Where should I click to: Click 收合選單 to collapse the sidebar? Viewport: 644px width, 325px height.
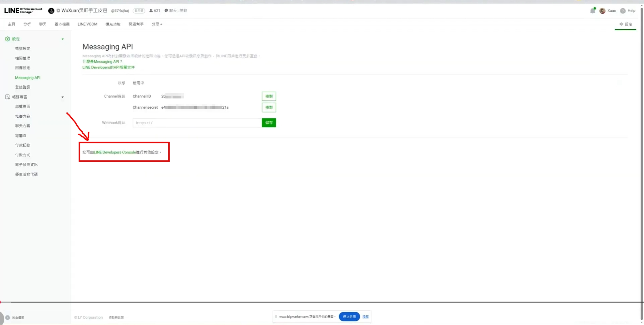coord(18,318)
